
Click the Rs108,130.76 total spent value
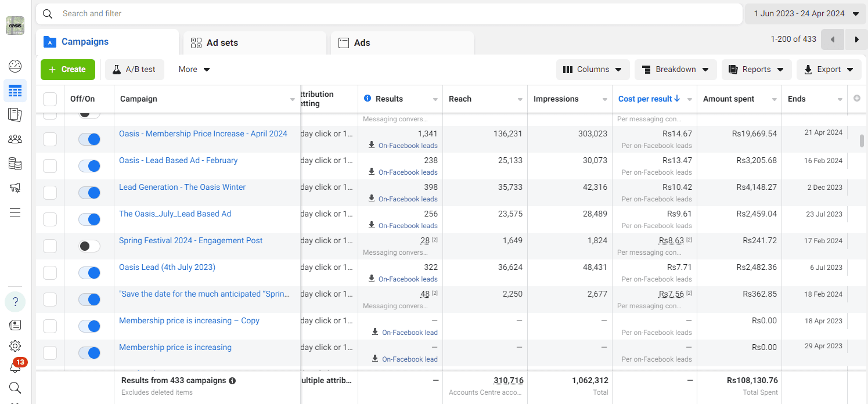point(752,381)
